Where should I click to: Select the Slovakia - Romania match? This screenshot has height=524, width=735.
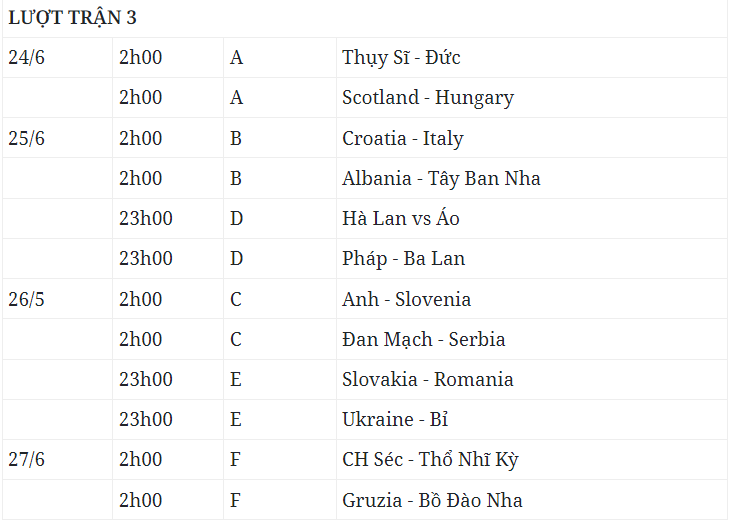pyautogui.click(x=427, y=379)
